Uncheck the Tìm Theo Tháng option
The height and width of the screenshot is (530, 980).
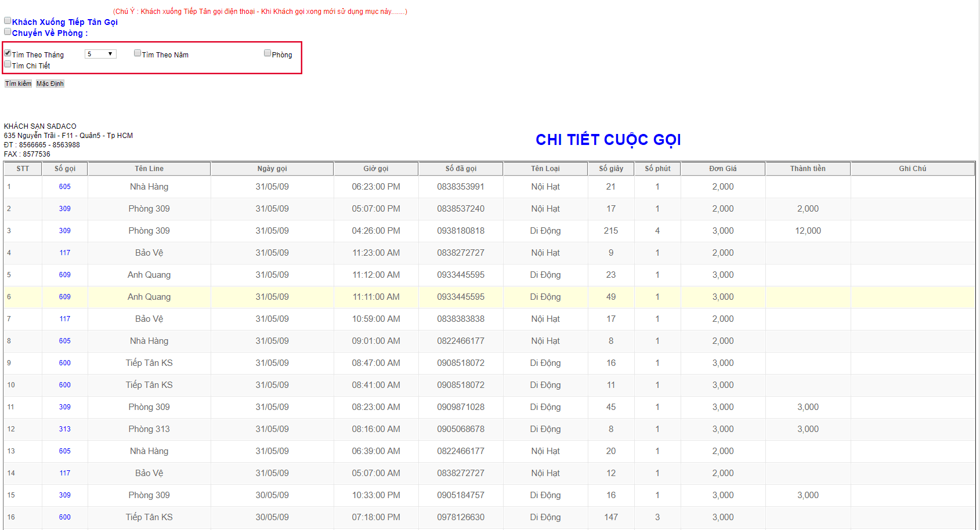(8, 53)
